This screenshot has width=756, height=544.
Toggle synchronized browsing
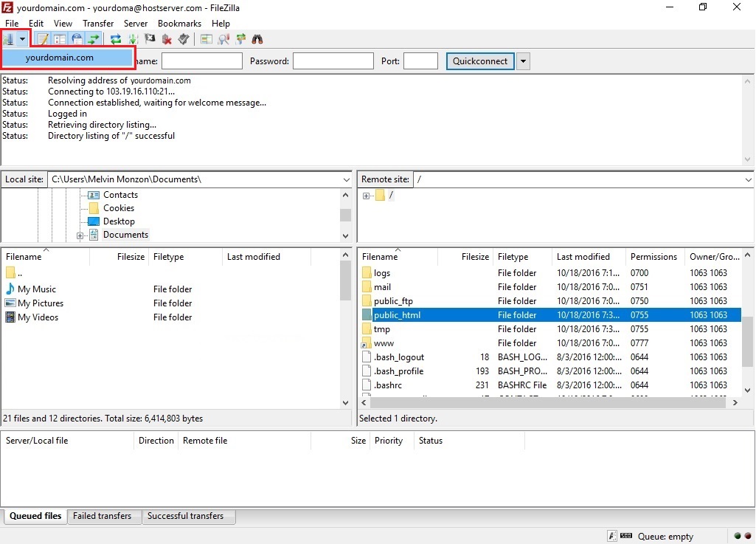point(240,39)
